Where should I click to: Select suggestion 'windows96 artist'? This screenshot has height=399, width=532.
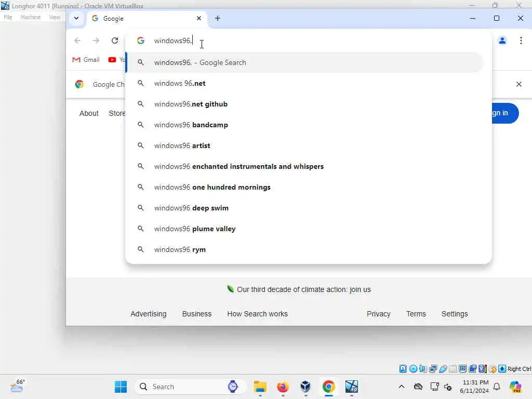[305, 145]
